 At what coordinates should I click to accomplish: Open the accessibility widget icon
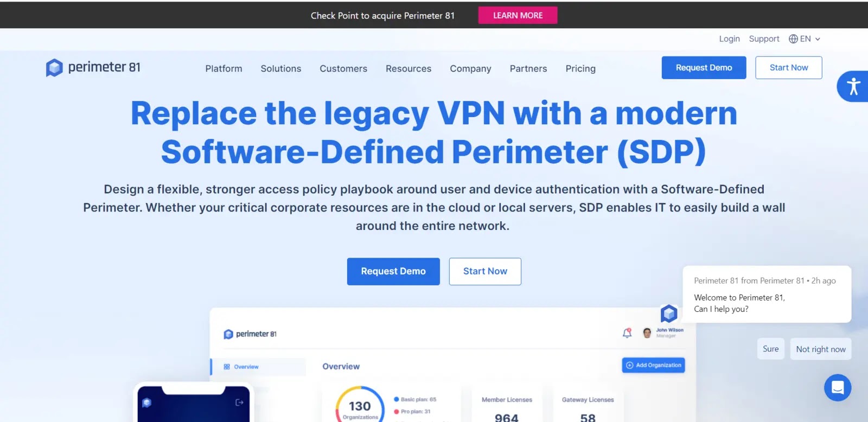pos(853,86)
